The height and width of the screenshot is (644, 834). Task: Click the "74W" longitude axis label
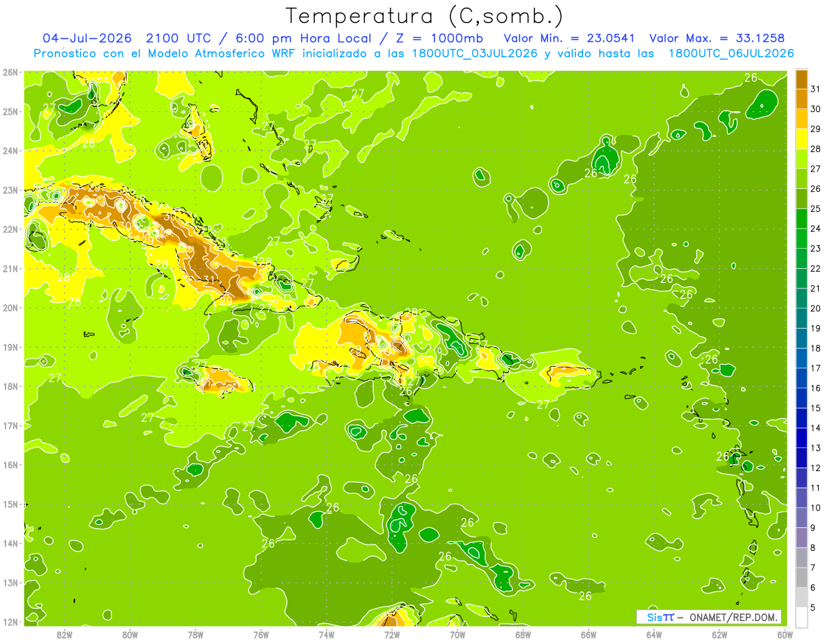[x=327, y=635]
